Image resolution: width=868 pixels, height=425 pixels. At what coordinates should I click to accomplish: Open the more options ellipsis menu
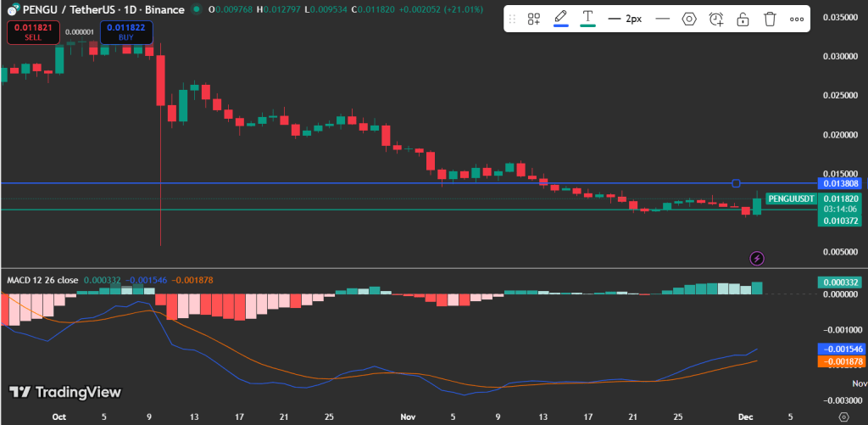click(797, 19)
